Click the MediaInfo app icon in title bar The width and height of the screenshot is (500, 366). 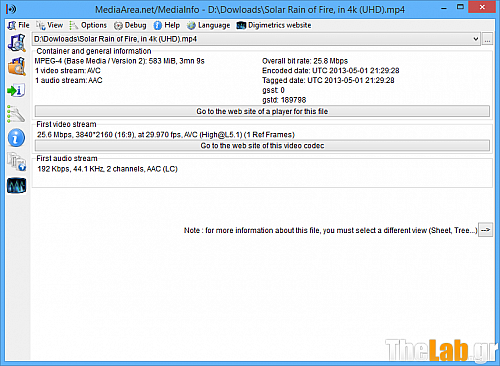pos(11,9)
